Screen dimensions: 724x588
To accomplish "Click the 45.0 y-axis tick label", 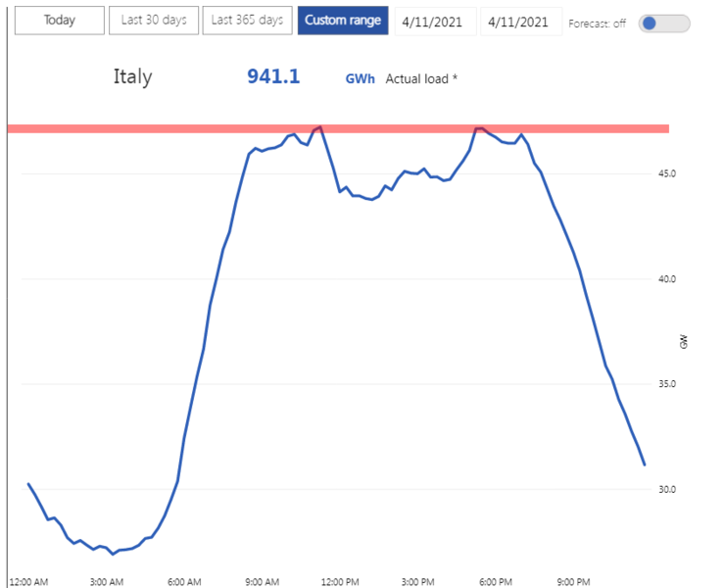I will click(667, 174).
